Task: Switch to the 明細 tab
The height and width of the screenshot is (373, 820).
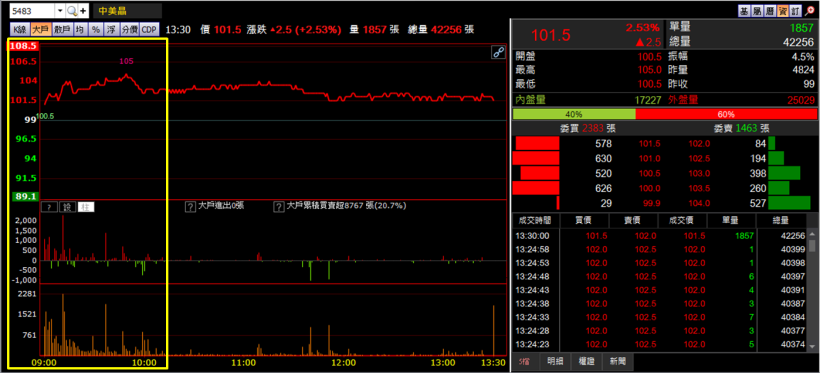Action: [555, 361]
